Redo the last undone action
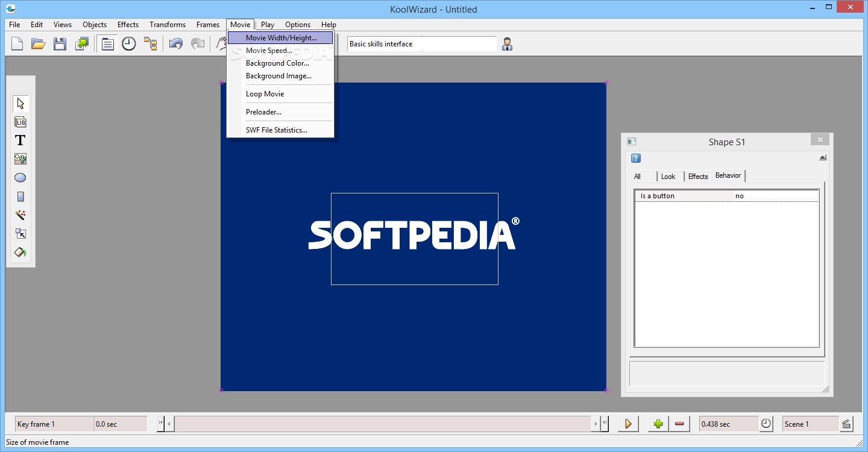The height and width of the screenshot is (452, 868). pos(197,43)
